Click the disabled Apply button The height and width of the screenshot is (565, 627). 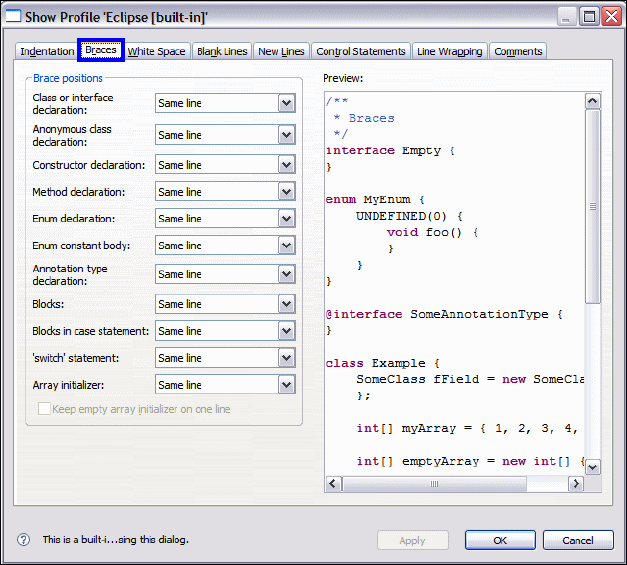[413, 541]
